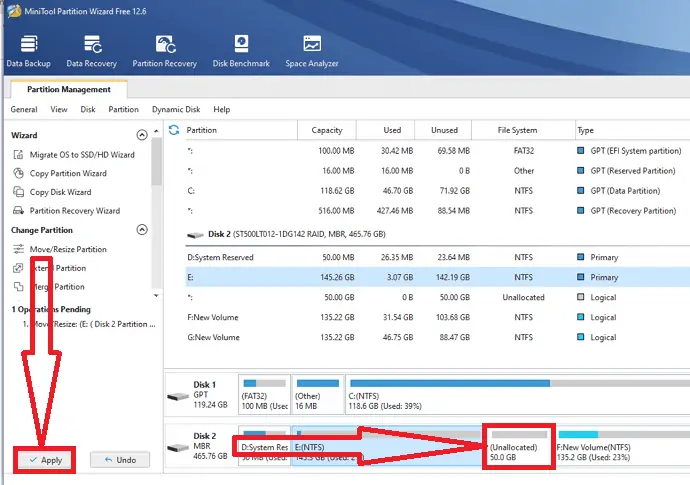Image resolution: width=690 pixels, height=485 pixels.
Task: Open the Help menu
Action: [222, 109]
